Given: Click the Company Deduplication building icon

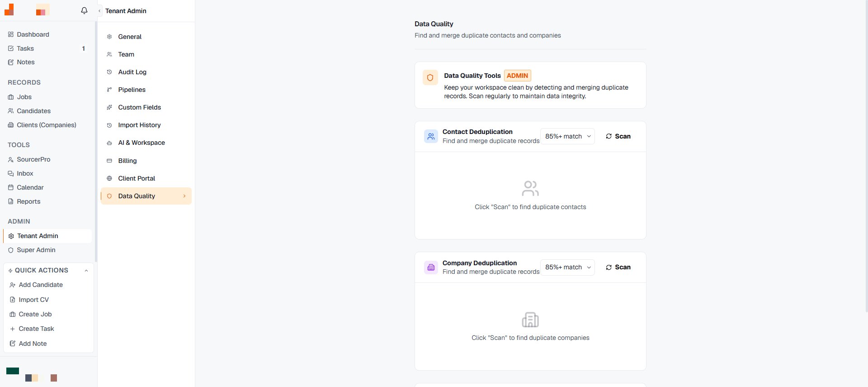Looking at the screenshot, I should [431, 267].
